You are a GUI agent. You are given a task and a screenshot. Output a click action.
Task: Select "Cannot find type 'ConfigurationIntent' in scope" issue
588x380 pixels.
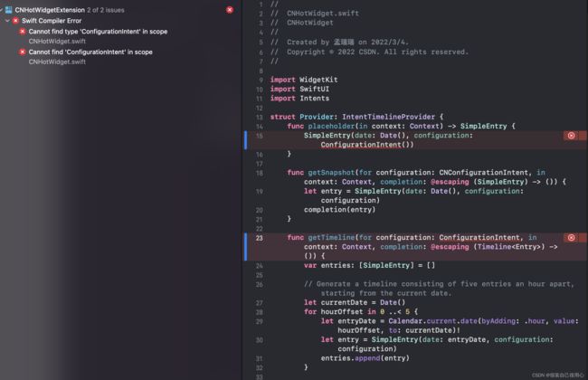click(98, 32)
